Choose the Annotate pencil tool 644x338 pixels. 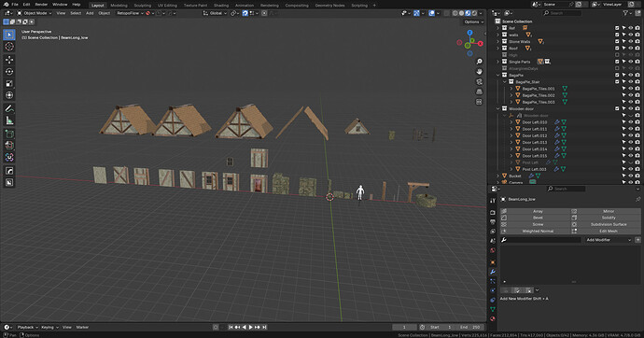tap(9, 109)
